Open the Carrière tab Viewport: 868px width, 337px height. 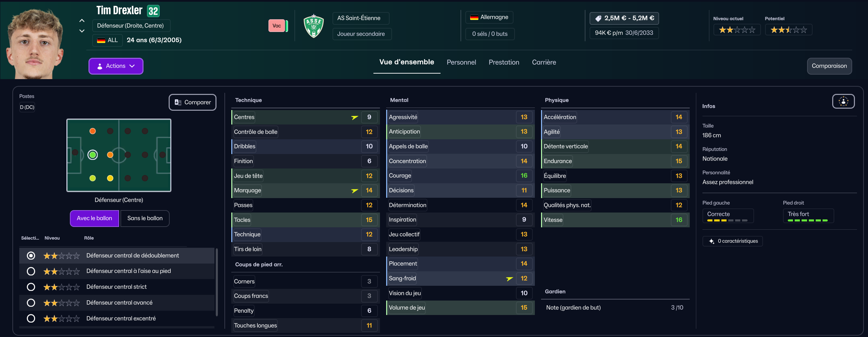[x=544, y=63]
